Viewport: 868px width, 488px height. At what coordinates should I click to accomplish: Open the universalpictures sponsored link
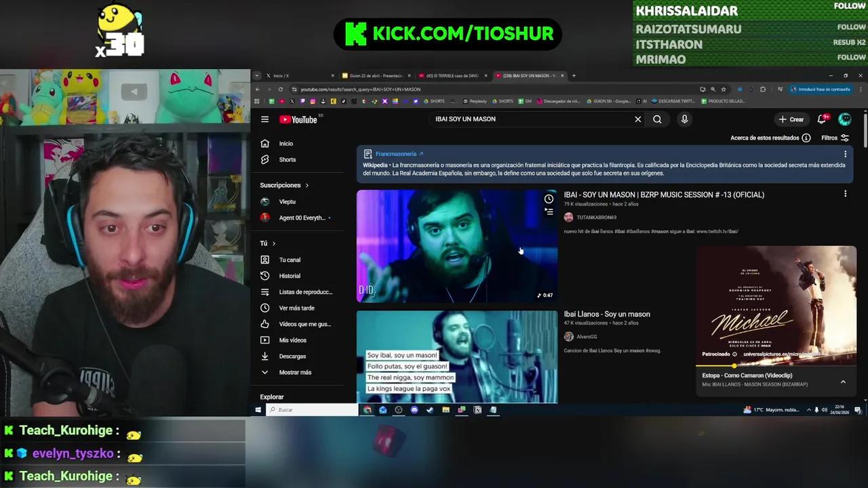tap(782, 354)
